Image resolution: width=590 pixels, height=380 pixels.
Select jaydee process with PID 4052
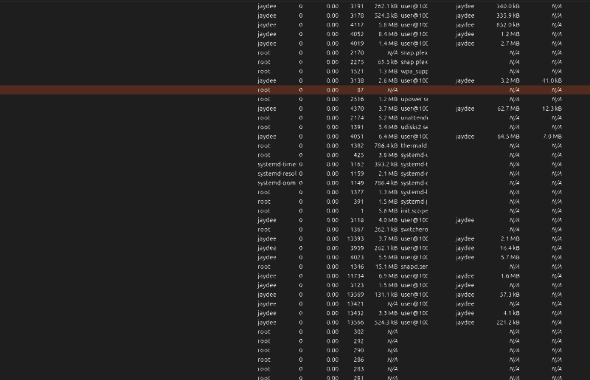tap(295, 34)
